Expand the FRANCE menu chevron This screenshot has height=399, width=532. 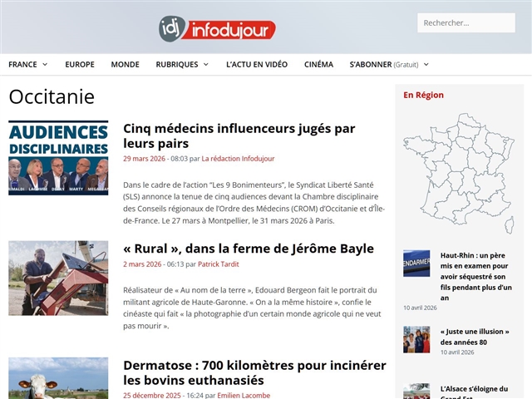(x=45, y=65)
